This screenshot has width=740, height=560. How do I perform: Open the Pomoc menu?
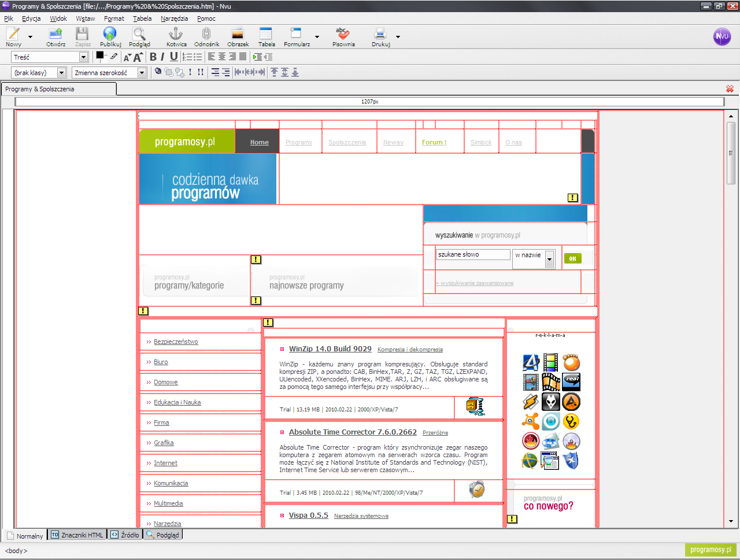[x=206, y=18]
